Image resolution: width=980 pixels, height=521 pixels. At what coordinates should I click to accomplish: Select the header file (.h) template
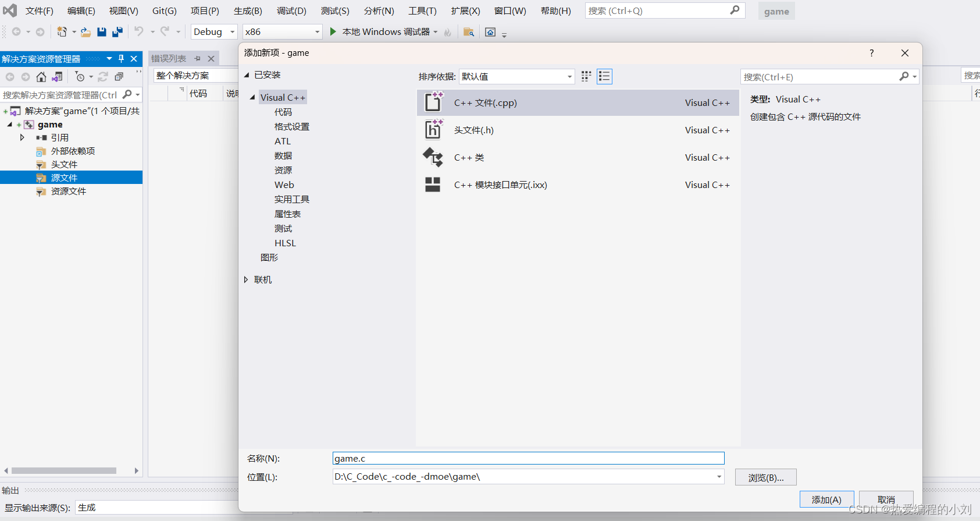tap(578, 130)
